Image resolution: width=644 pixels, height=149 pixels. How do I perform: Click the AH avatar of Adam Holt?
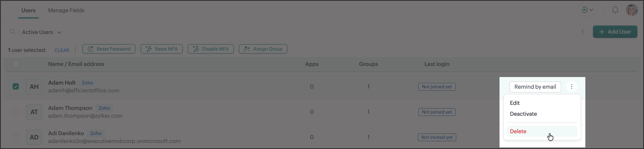34,87
